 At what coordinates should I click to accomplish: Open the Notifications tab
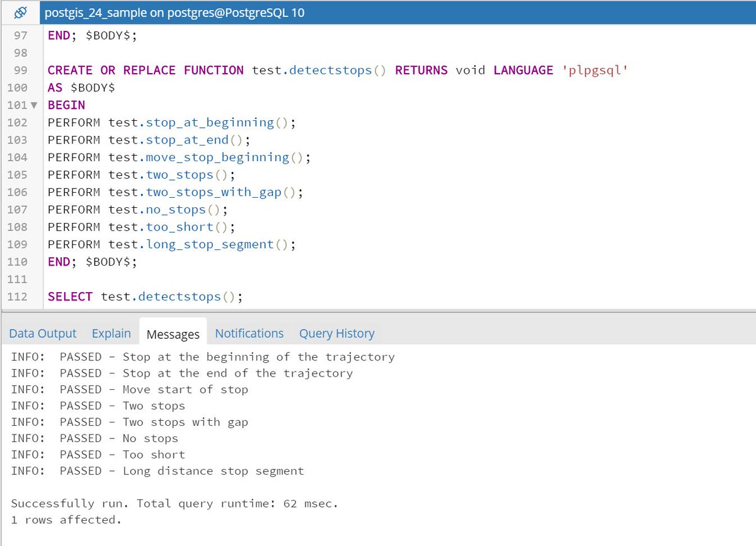249,334
